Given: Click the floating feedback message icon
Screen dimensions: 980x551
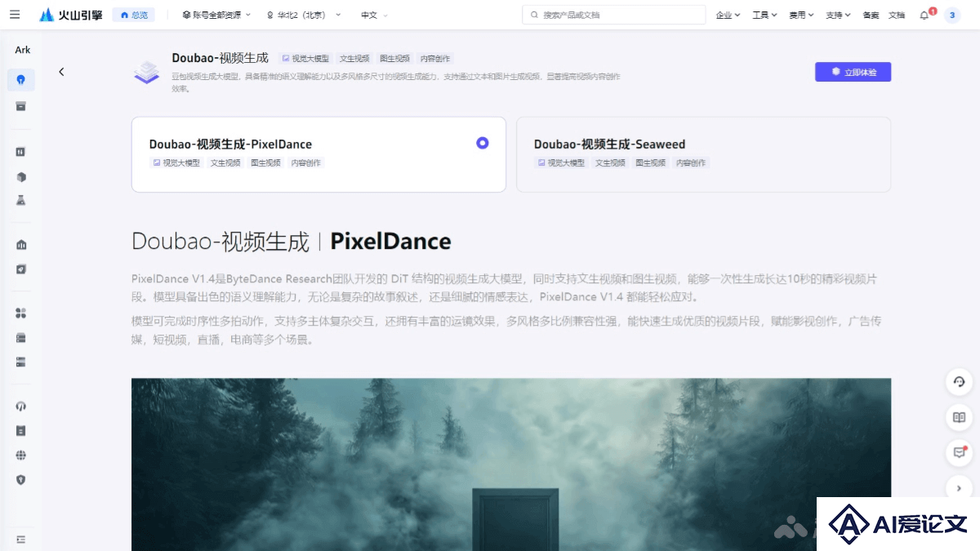Looking at the screenshot, I should [960, 452].
